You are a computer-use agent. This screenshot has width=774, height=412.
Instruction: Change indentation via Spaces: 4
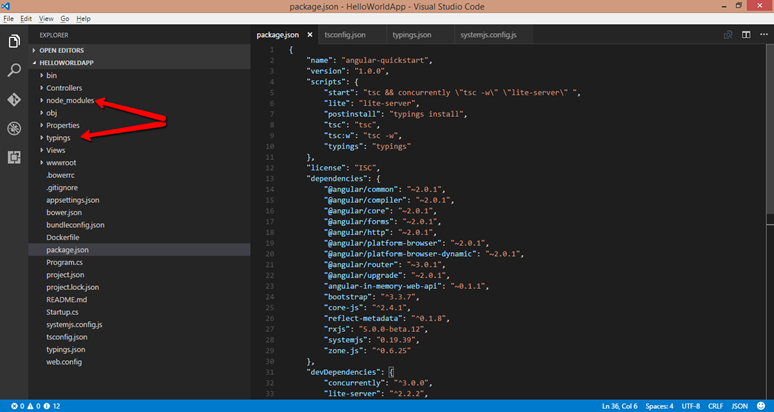click(659, 406)
